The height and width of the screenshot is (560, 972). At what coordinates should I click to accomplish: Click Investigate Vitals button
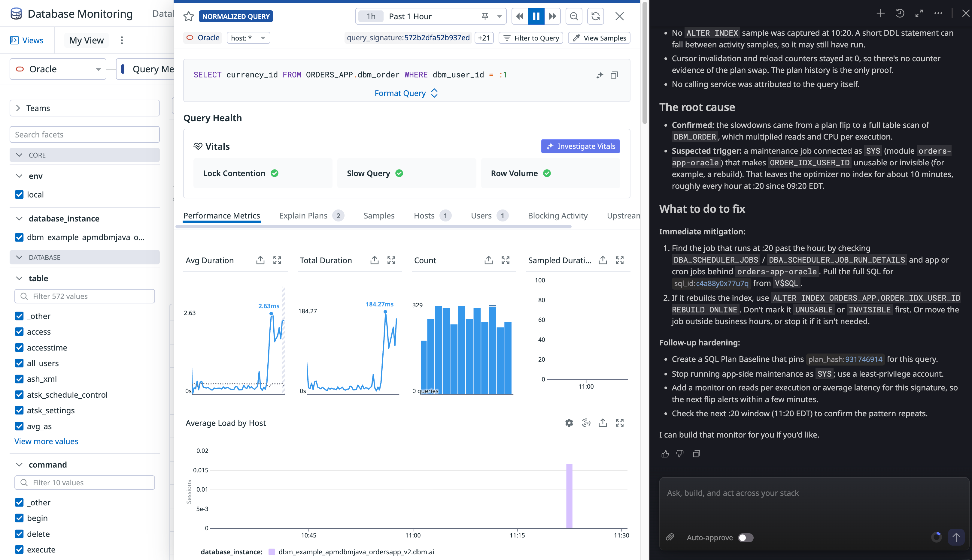(580, 146)
